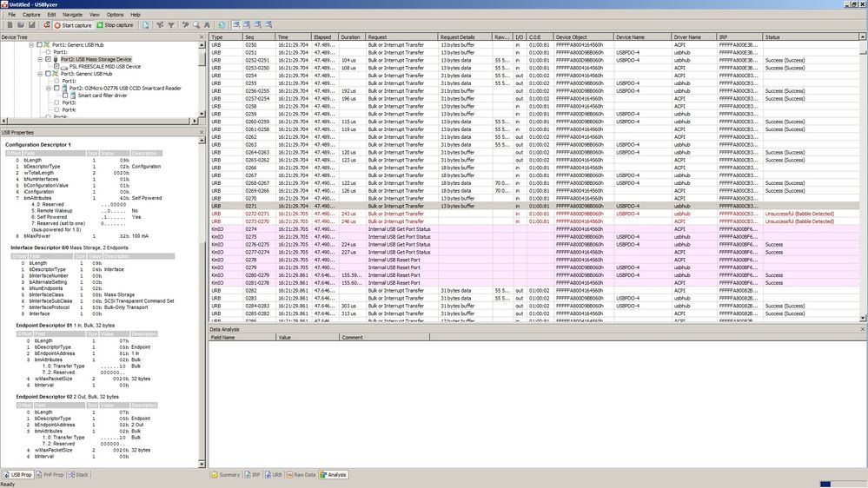Click the Stop capture button

tap(116, 25)
